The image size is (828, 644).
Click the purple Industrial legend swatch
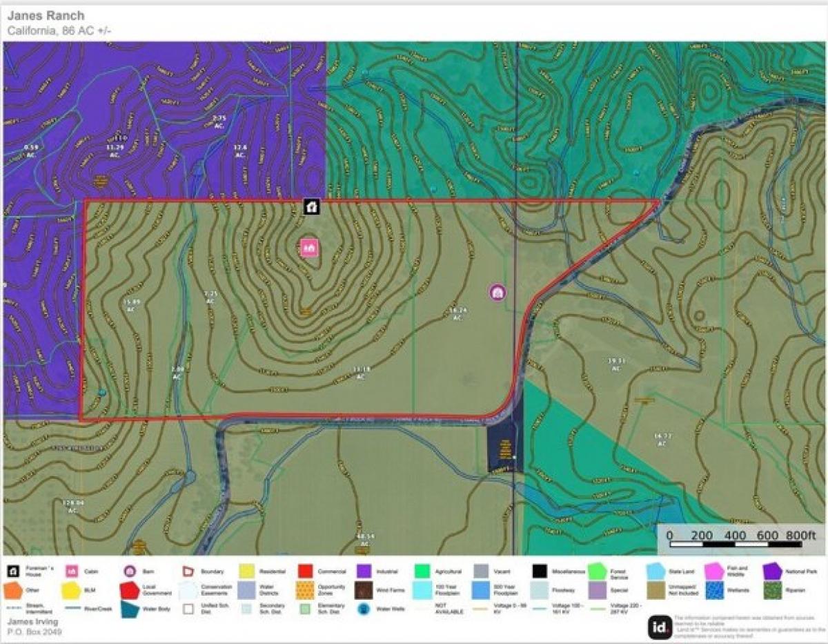pyautogui.click(x=364, y=572)
